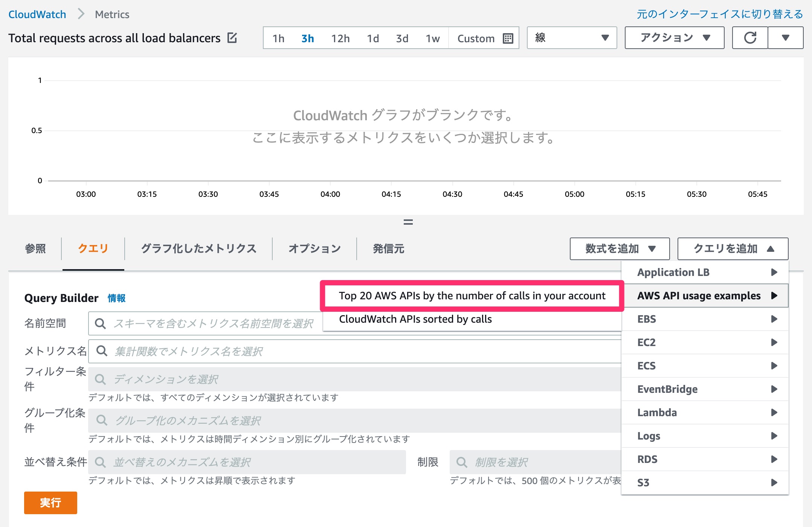
Task: Open the Custom time range calendar icon
Action: pos(508,38)
